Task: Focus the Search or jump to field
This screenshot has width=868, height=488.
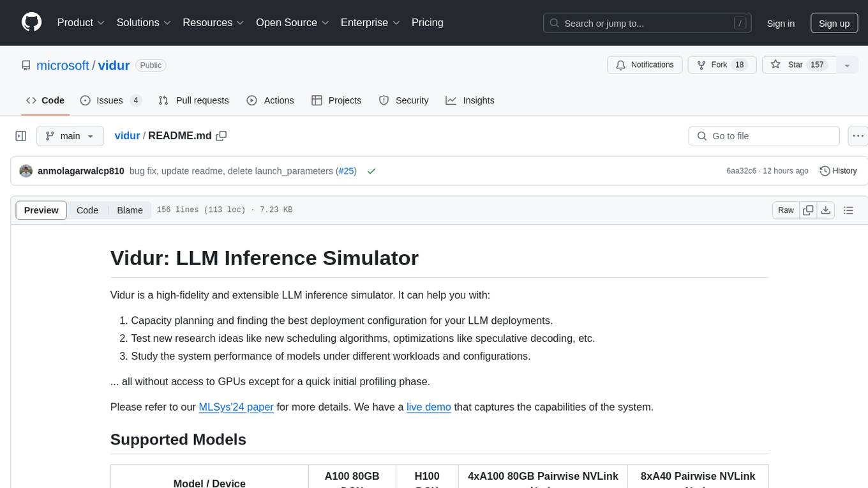Action: [648, 23]
